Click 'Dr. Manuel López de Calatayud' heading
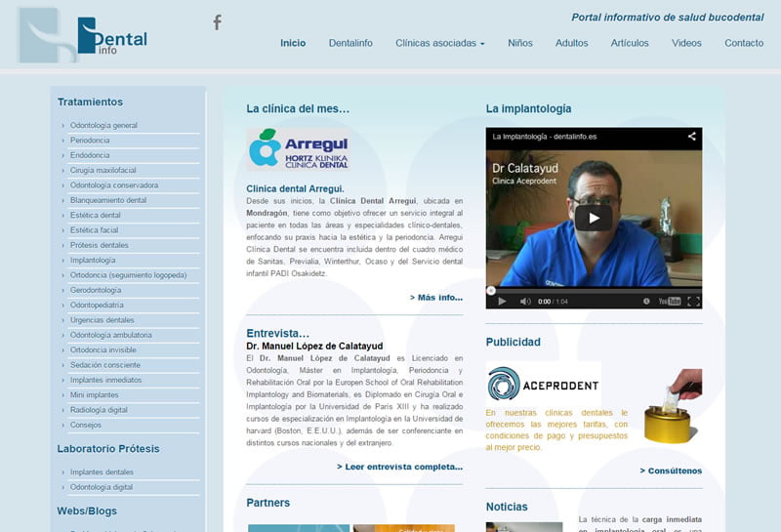This screenshot has width=781, height=532. pos(314,346)
